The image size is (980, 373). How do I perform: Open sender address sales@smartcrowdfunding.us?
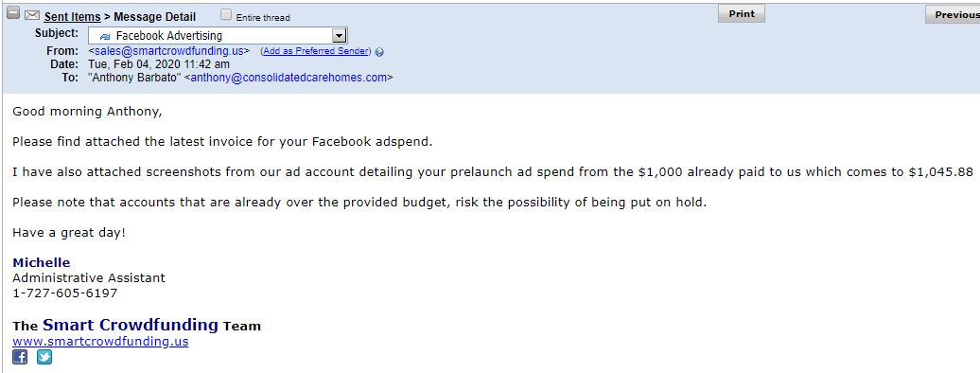click(x=168, y=51)
